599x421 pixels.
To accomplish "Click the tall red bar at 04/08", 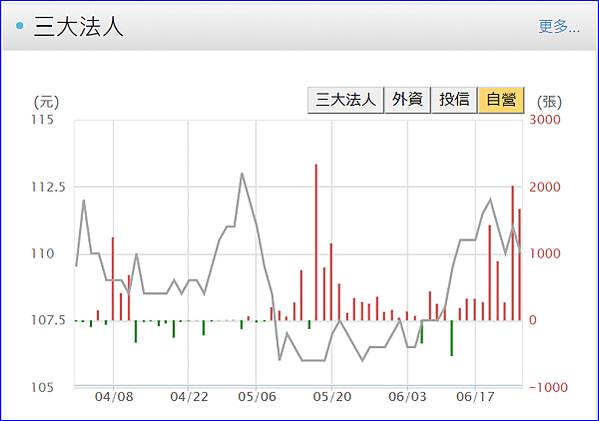I will click(113, 279).
